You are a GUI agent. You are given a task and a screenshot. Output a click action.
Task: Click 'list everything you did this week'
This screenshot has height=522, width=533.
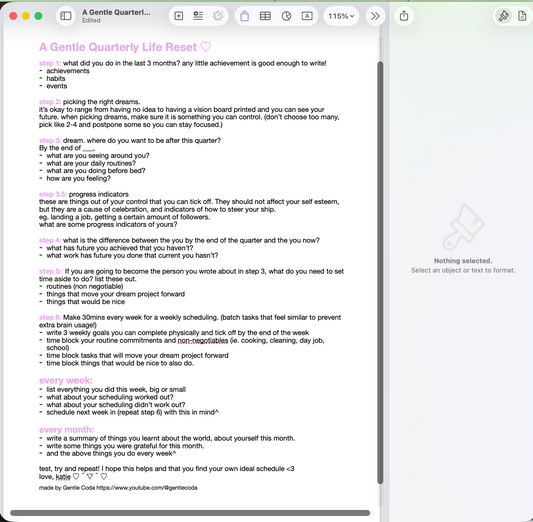click(116, 389)
